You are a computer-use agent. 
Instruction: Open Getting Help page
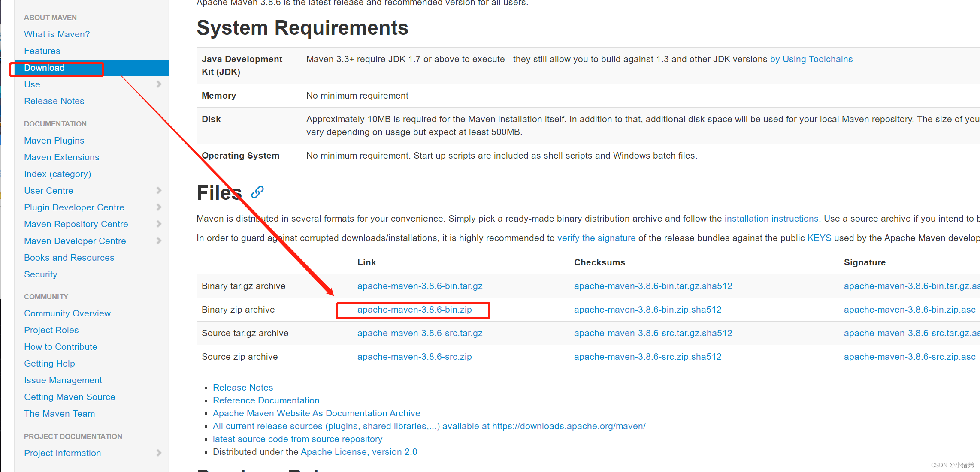click(x=49, y=364)
